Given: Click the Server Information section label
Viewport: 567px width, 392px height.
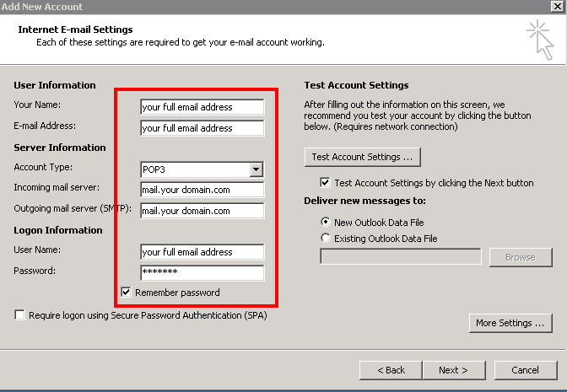Looking at the screenshot, I should 60,148.
